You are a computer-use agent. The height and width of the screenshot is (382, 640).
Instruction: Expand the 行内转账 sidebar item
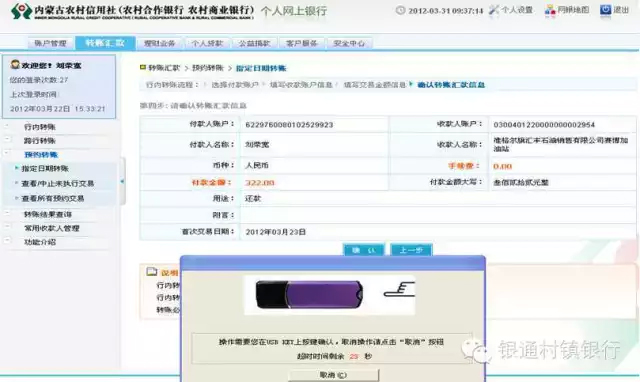tap(40, 127)
